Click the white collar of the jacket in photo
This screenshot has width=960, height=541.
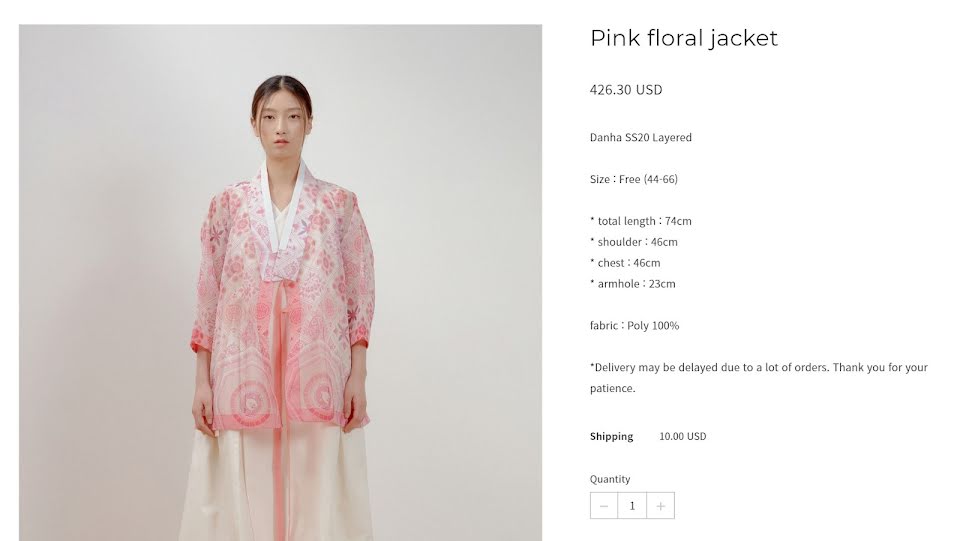(283, 208)
